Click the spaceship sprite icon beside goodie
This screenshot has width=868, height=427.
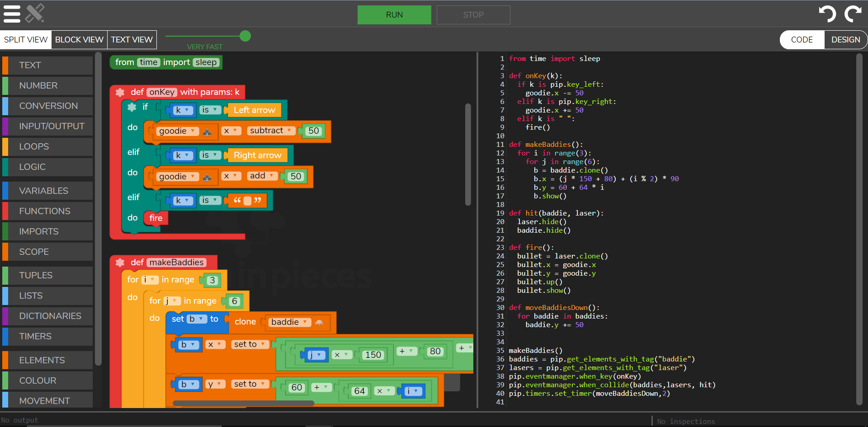(x=208, y=131)
